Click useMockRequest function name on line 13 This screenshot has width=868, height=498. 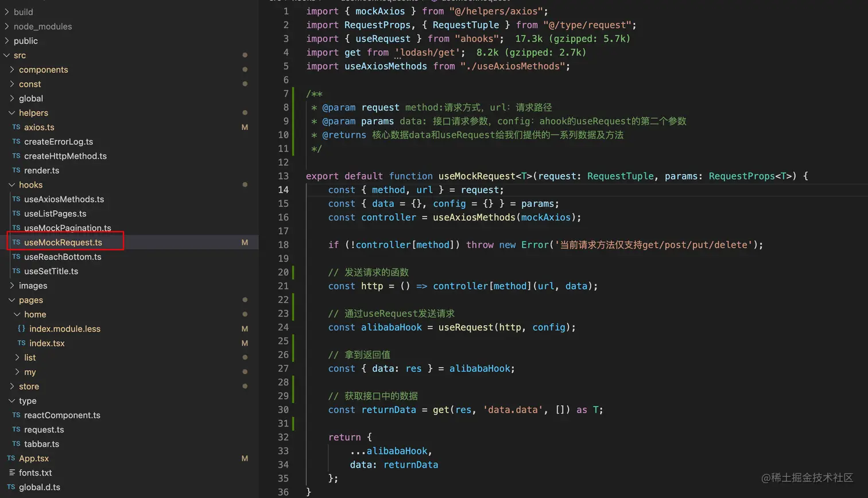pos(477,176)
